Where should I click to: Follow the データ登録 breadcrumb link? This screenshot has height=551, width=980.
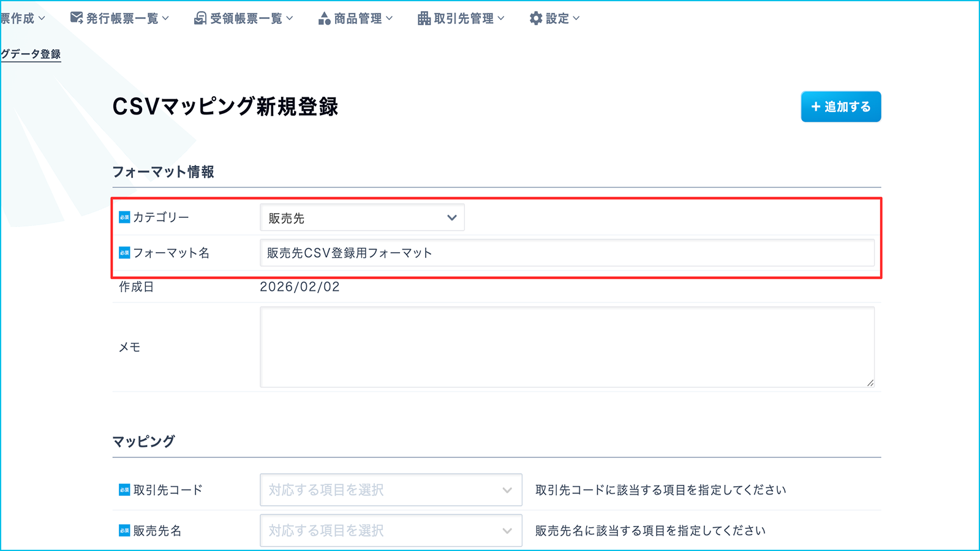click(x=31, y=54)
